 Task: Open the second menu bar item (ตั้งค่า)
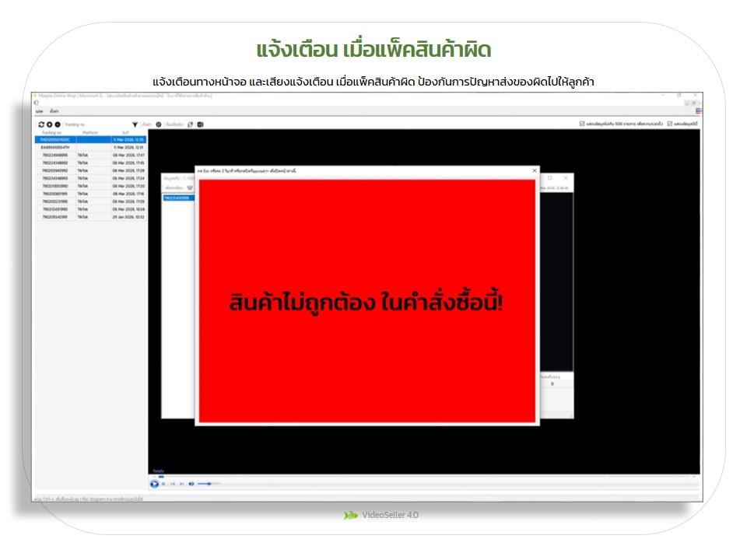coord(54,111)
